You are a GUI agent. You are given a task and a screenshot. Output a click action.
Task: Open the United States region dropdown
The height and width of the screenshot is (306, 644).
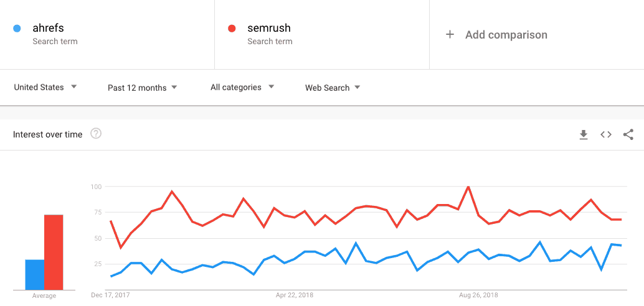pyautogui.click(x=45, y=87)
